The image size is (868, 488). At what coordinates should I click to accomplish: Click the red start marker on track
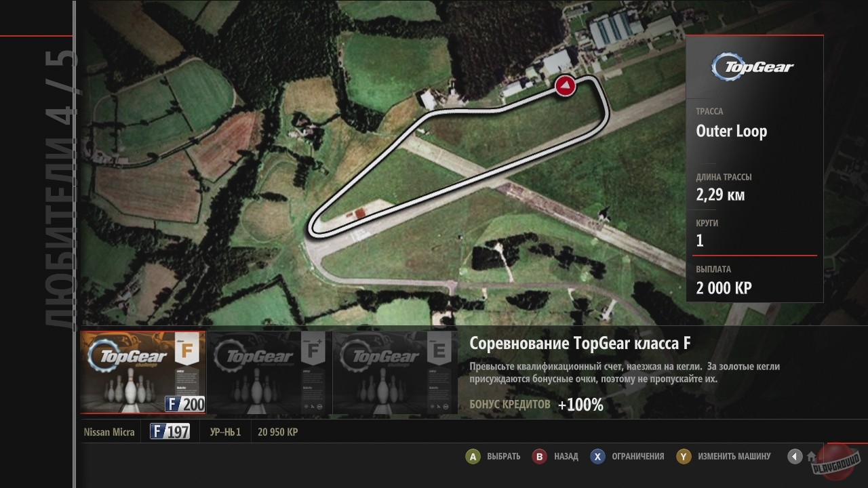(565, 85)
